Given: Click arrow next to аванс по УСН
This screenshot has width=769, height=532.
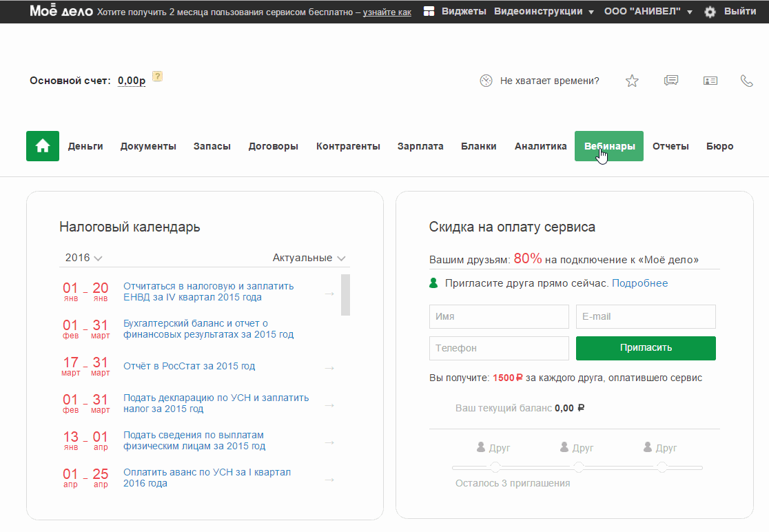Looking at the screenshot, I should point(329,480).
